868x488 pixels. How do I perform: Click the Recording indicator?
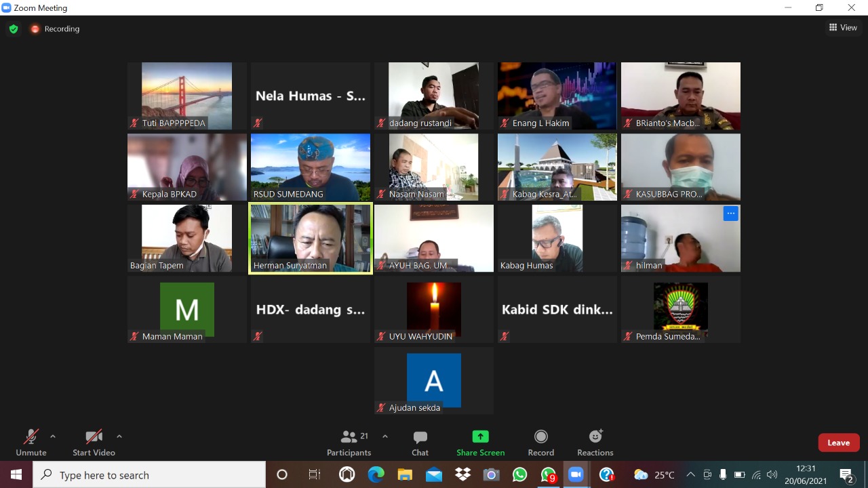[55, 29]
